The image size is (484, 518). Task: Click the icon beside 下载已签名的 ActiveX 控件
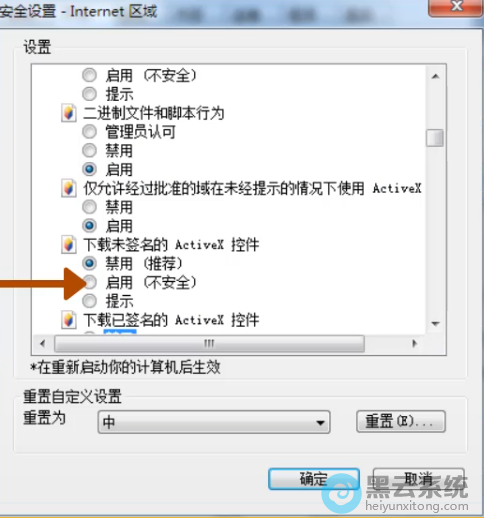click(69, 320)
